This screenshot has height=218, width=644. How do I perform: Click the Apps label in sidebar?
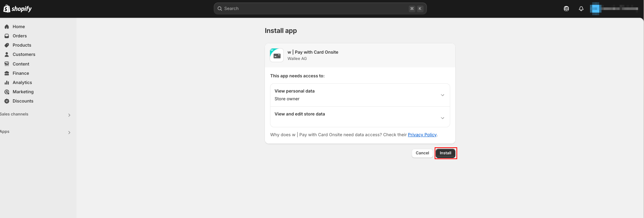(5, 132)
